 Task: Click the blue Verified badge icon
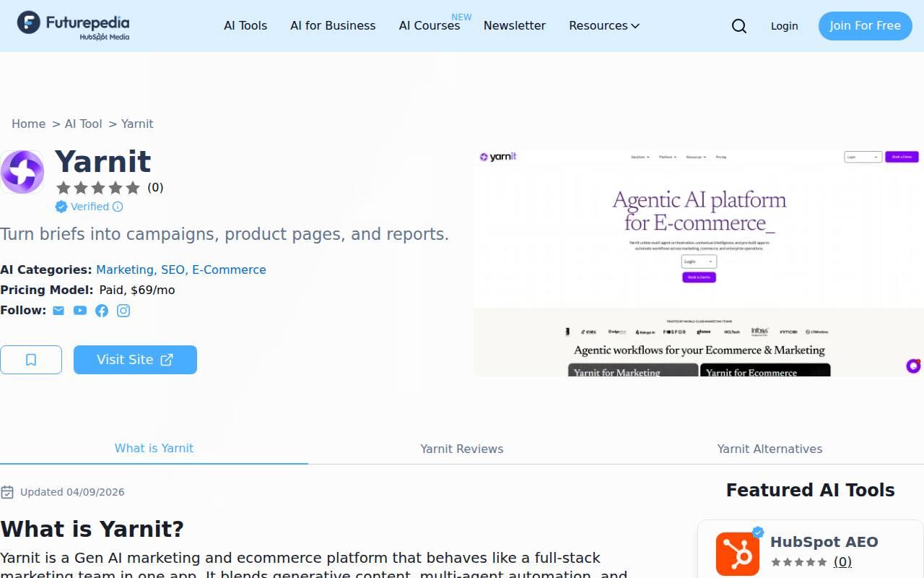pyautogui.click(x=61, y=207)
